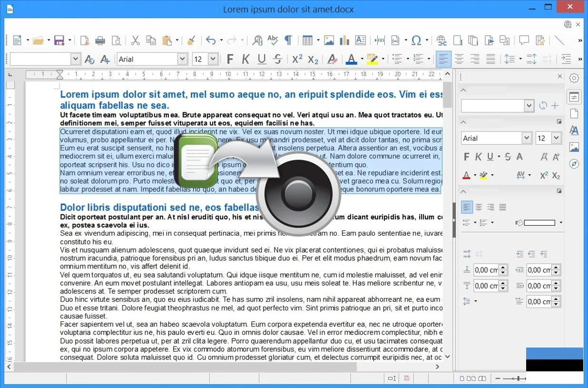Image resolution: width=588 pixels, height=388 pixels.
Task: Open Find and Replace from toolbar
Action: click(x=257, y=40)
